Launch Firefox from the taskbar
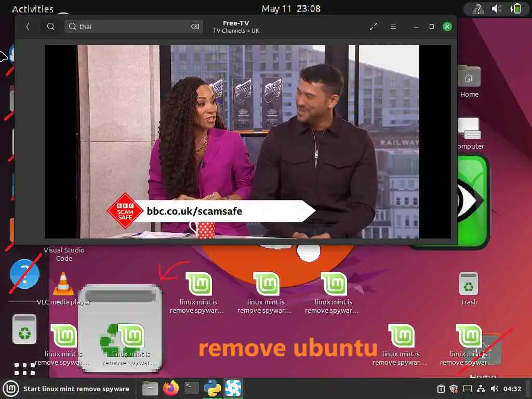The height and width of the screenshot is (399, 532). [x=171, y=388]
